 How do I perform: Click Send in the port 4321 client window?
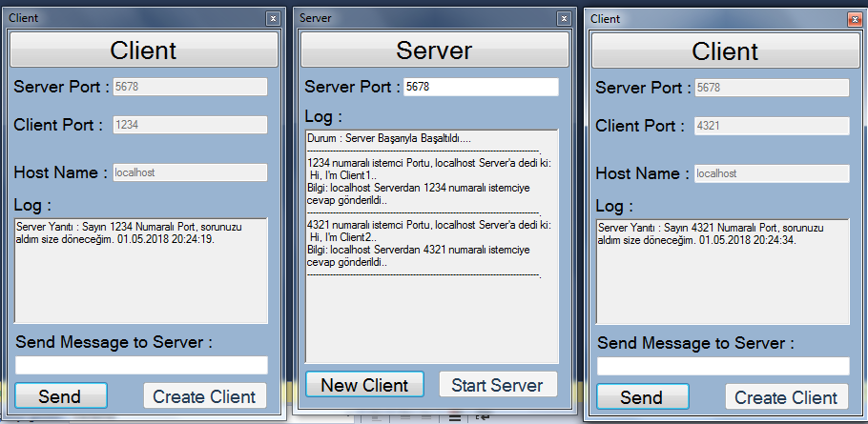pos(642,397)
